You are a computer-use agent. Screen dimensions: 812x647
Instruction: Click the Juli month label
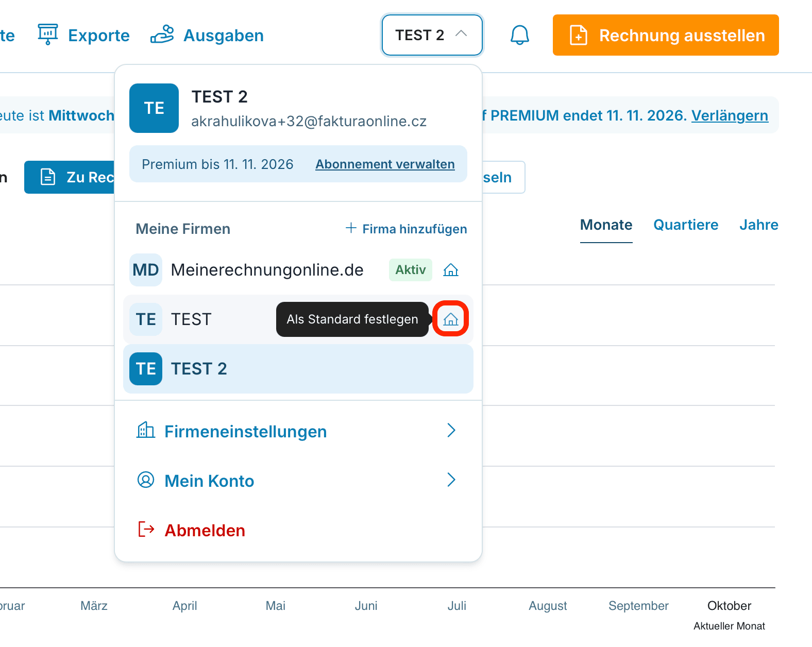[x=457, y=606]
